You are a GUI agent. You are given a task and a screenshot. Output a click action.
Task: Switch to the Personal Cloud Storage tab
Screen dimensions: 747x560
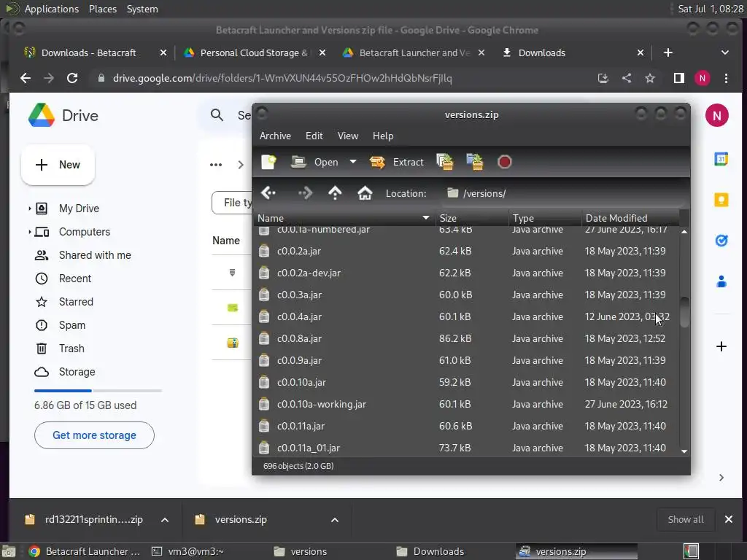point(253,52)
